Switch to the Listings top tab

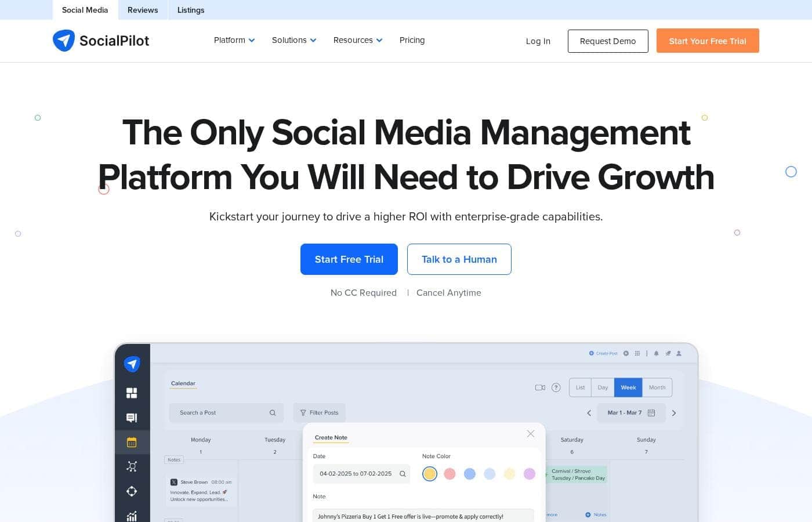(x=191, y=10)
